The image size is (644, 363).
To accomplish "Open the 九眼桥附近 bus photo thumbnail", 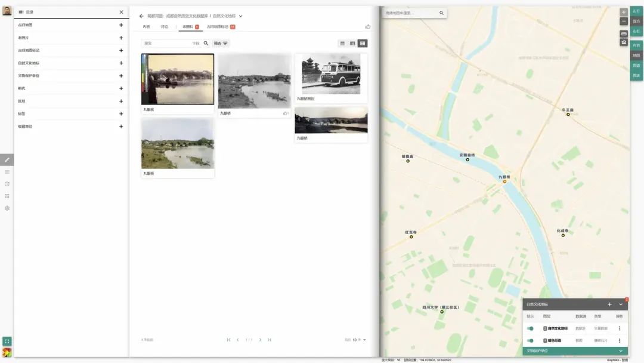I will pos(331,74).
